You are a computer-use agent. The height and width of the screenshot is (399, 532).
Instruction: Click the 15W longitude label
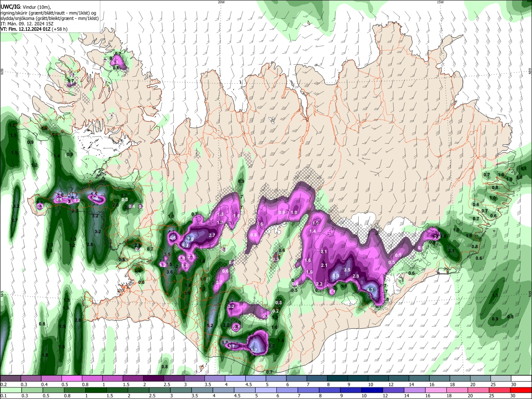[x=440, y=2]
